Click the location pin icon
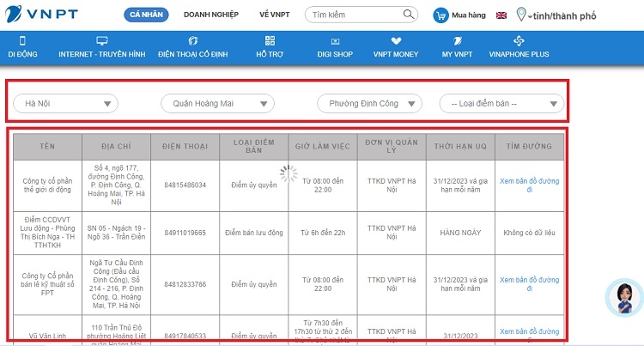Screen dimensions: 644x346 coord(521,15)
